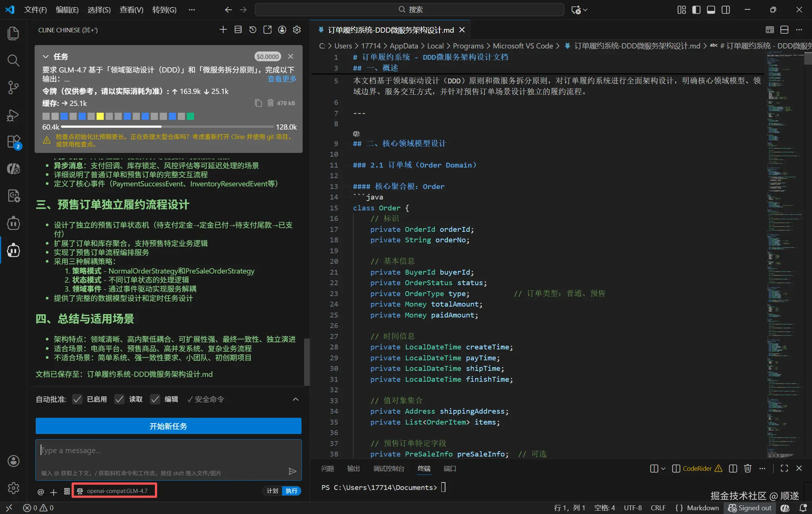The height and width of the screenshot is (514, 812).
Task: Open the openai-compat:GLM-4.7 model selector
Action: point(114,491)
